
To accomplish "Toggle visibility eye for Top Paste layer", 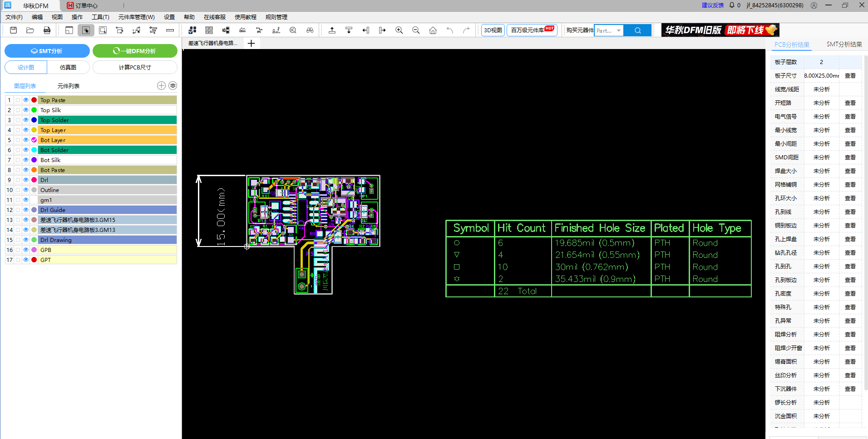I will [x=26, y=100].
